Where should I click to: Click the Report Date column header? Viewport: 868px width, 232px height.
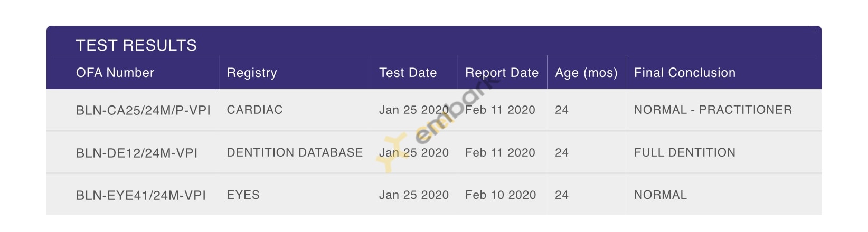click(502, 73)
